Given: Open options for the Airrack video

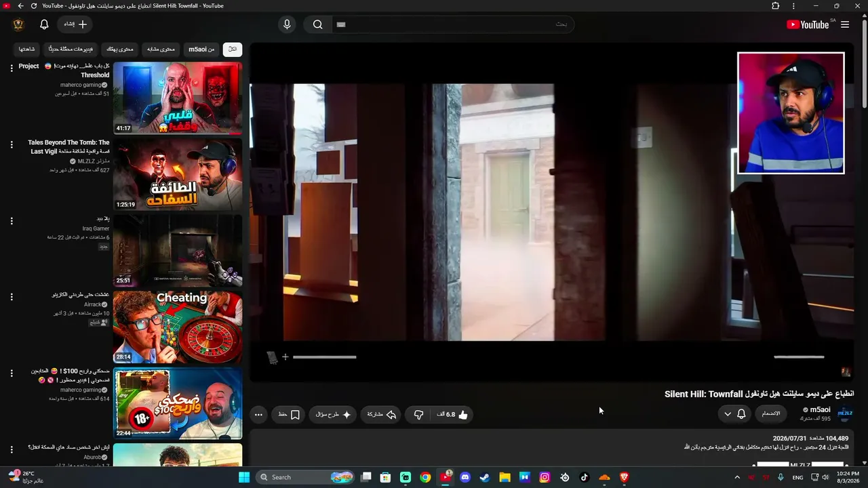Looking at the screenshot, I should tap(11, 297).
